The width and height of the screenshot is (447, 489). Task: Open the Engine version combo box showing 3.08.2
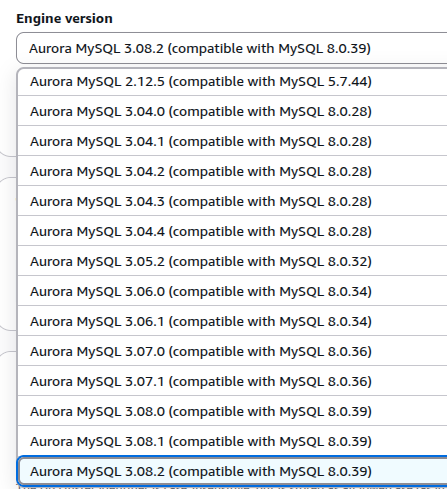232,48
